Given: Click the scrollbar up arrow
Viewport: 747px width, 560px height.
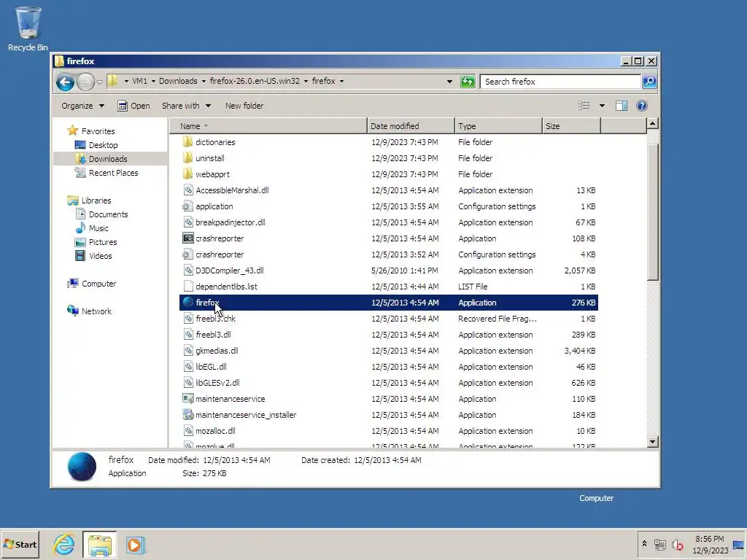Looking at the screenshot, I should pos(652,124).
